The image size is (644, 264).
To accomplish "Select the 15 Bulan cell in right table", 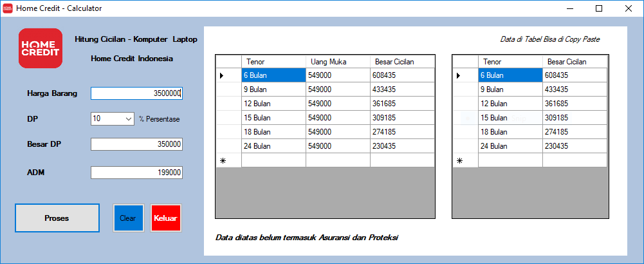I will (x=511, y=118).
